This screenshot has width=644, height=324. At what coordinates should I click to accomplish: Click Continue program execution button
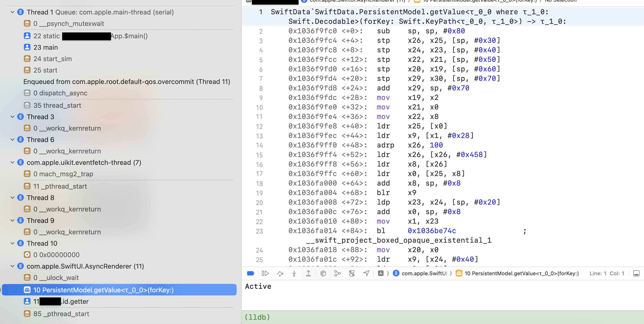coord(265,273)
